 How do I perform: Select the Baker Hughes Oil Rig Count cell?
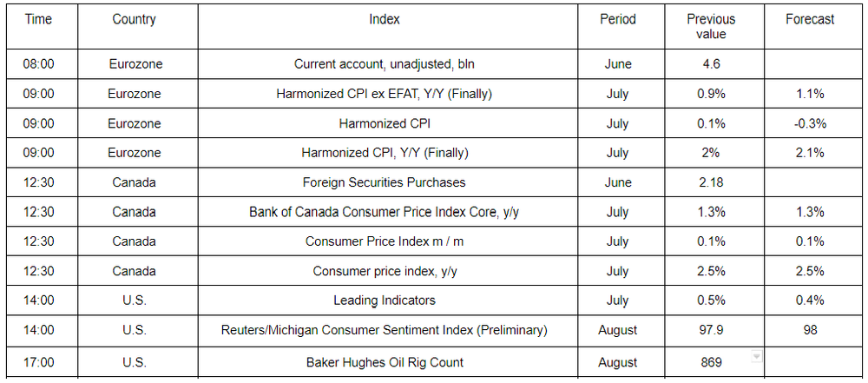pos(385,362)
